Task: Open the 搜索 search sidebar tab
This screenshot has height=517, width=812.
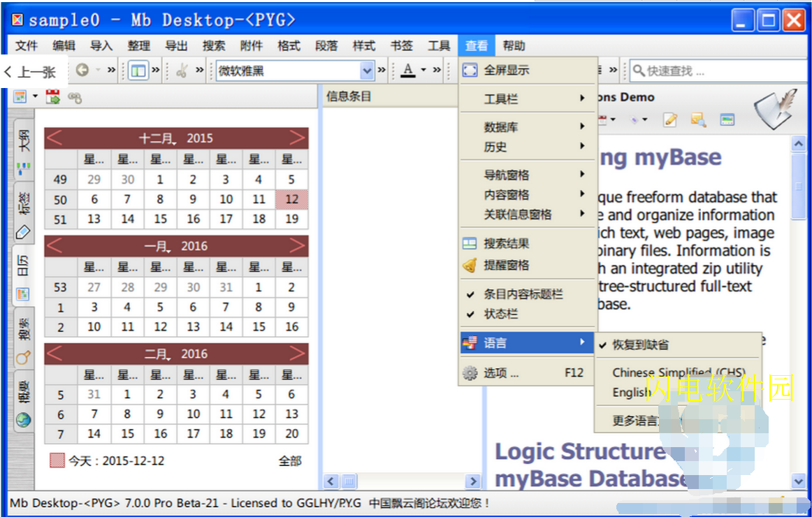Action: pos(23,338)
